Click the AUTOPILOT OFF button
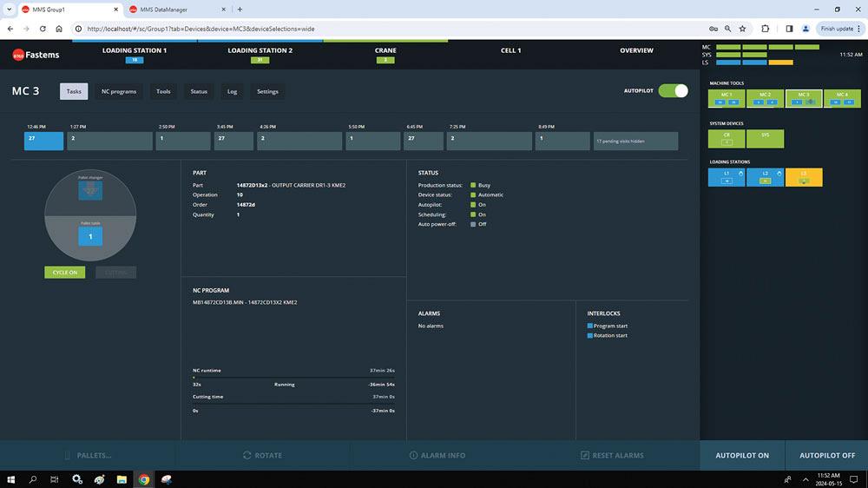Screen dimensions: 868x488 pos(826,455)
